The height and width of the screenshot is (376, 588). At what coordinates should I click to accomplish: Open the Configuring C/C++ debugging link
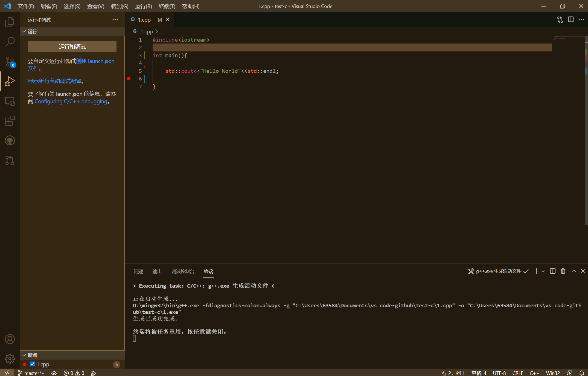pos(71,102)
